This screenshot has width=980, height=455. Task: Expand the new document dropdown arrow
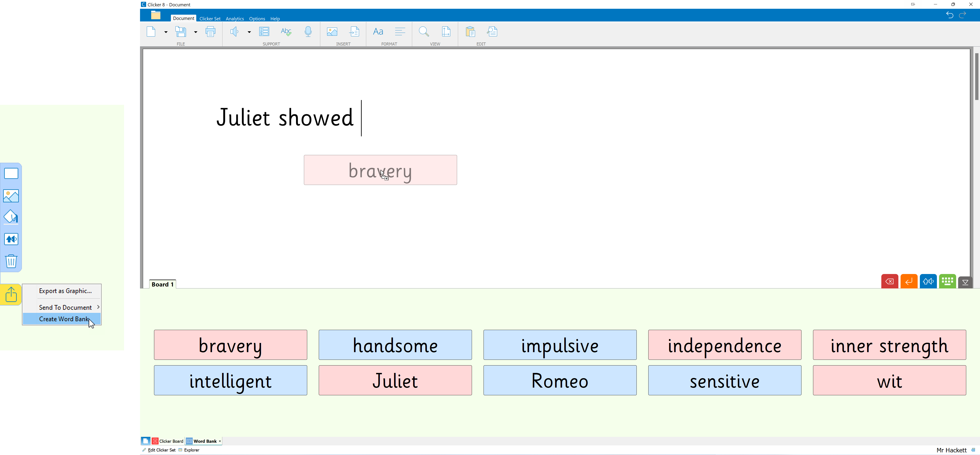[x=166, y=32]
